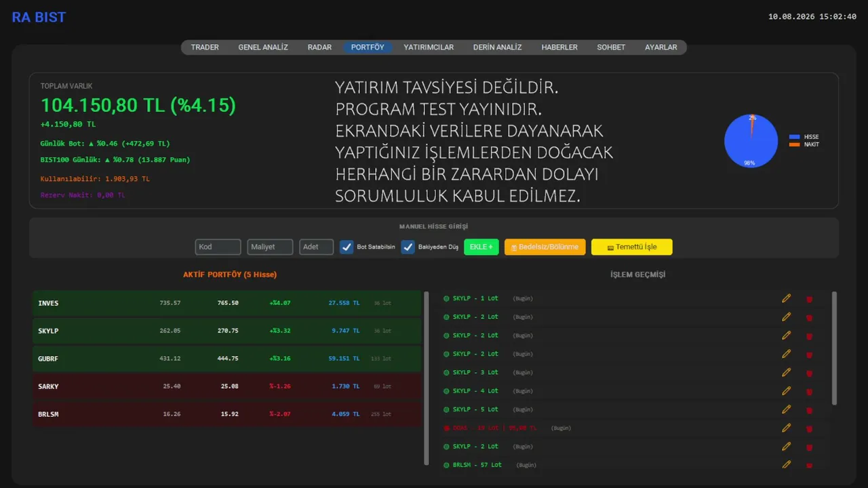Click the green EKLE + button
Screen dimensions: 868x488
[481, 247]
